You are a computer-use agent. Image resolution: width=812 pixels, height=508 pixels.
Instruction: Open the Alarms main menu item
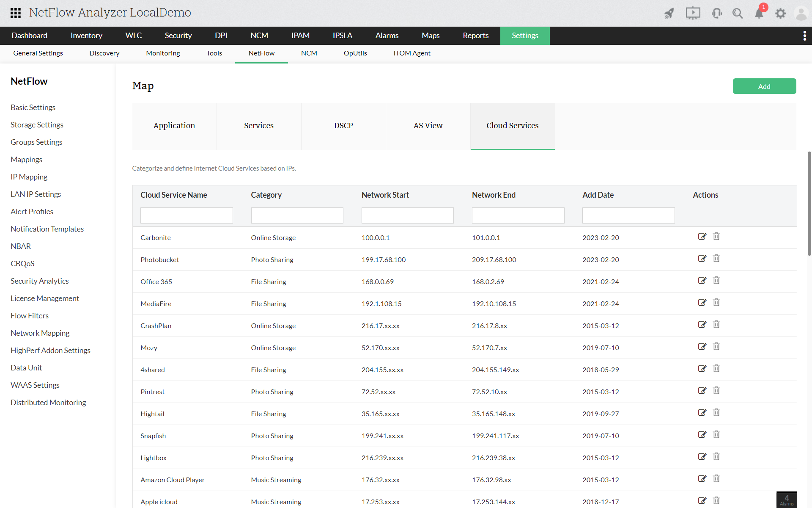387,36
